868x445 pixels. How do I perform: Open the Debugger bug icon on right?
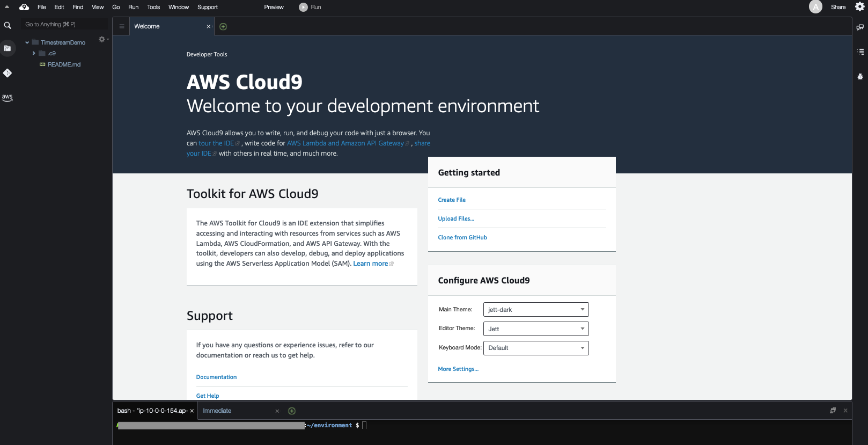tap(860, 77)
